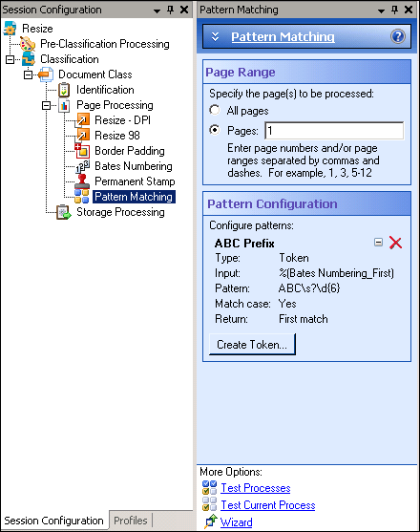Switch to the Profiles tab

tap(131, 521)
